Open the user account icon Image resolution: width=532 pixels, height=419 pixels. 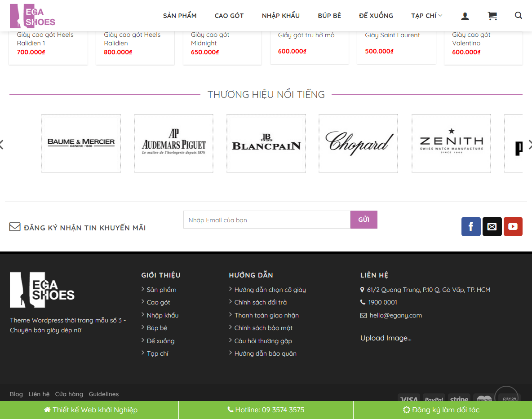(x=465, y=16)
